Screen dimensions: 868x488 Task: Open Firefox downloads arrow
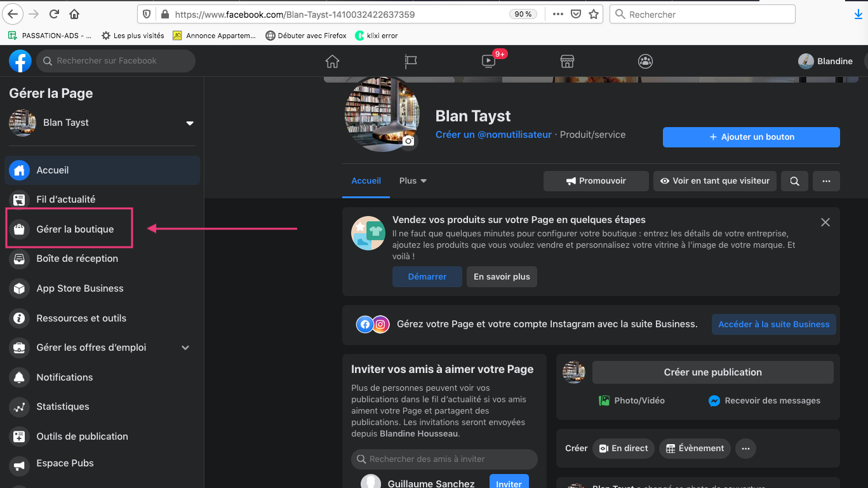pyautogui.click(x=858, y=14)
